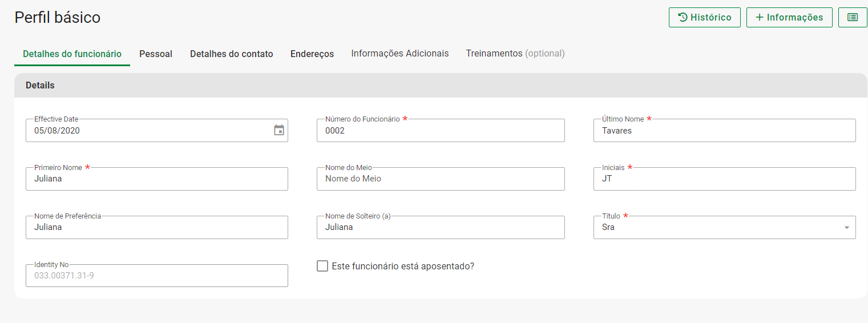Click the Número do Funcionário field

point(440,131)
